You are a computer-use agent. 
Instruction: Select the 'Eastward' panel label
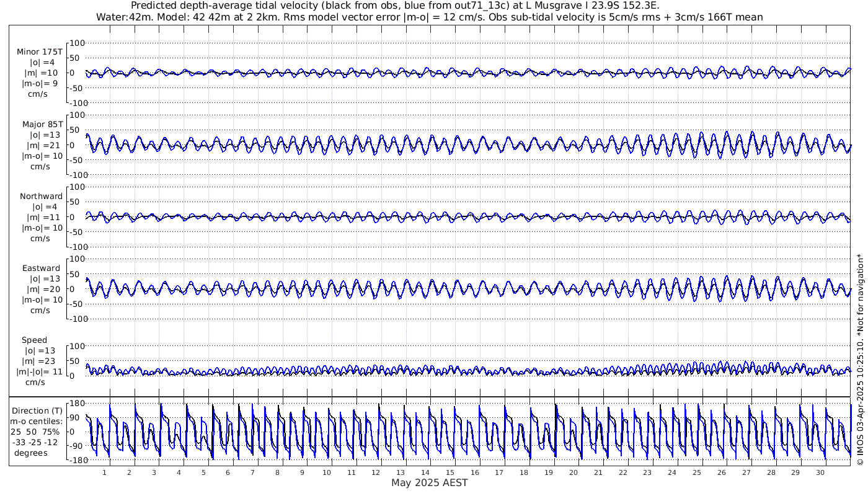(x=41, y=268)
